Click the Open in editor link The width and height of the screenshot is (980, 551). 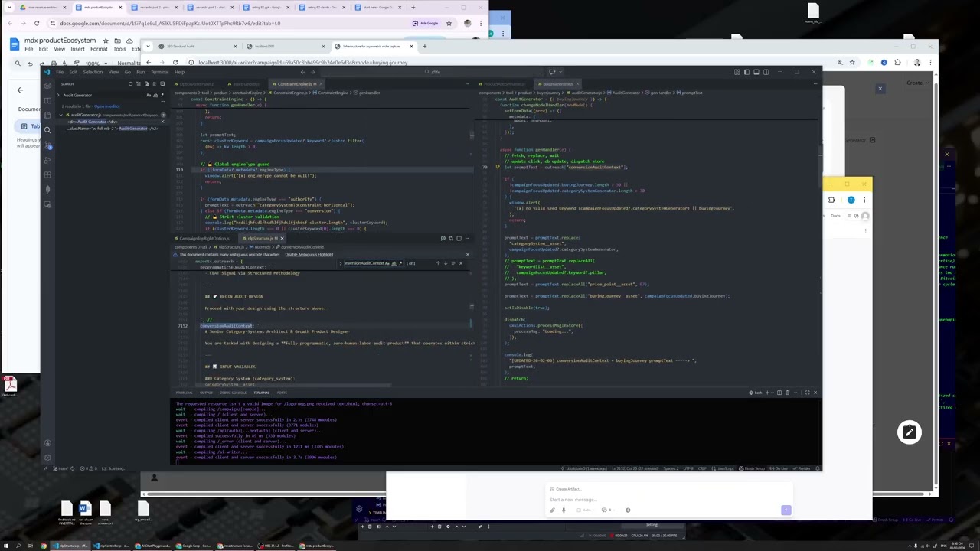106,106
